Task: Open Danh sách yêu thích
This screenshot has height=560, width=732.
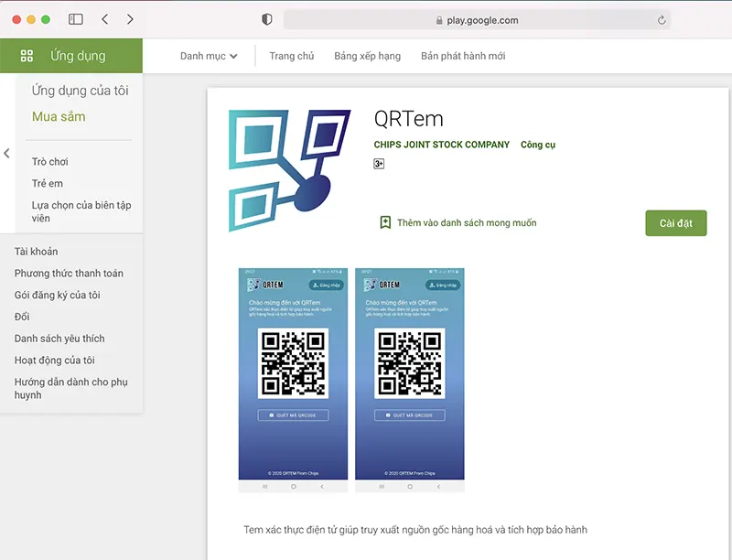Action: tap(59, 339)
